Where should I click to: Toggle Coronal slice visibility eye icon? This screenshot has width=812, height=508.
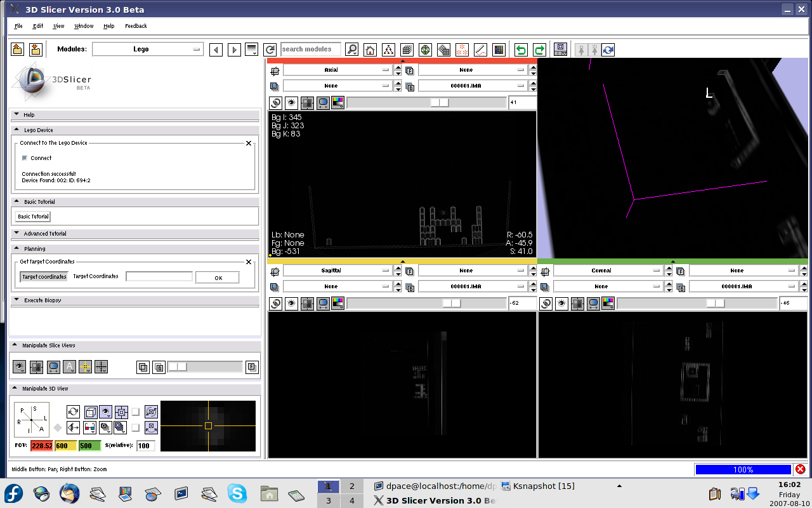[562, 304]
